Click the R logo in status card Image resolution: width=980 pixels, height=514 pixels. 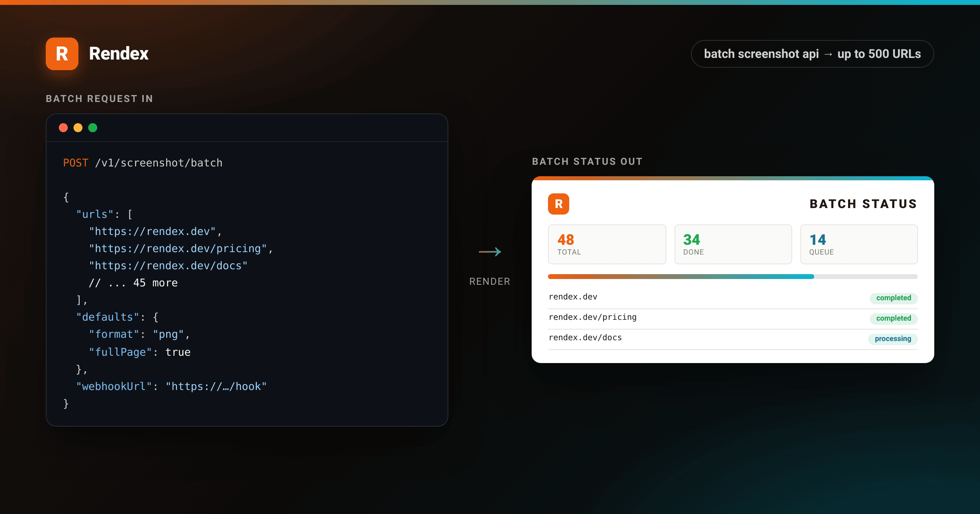click(x=559, y=204)
